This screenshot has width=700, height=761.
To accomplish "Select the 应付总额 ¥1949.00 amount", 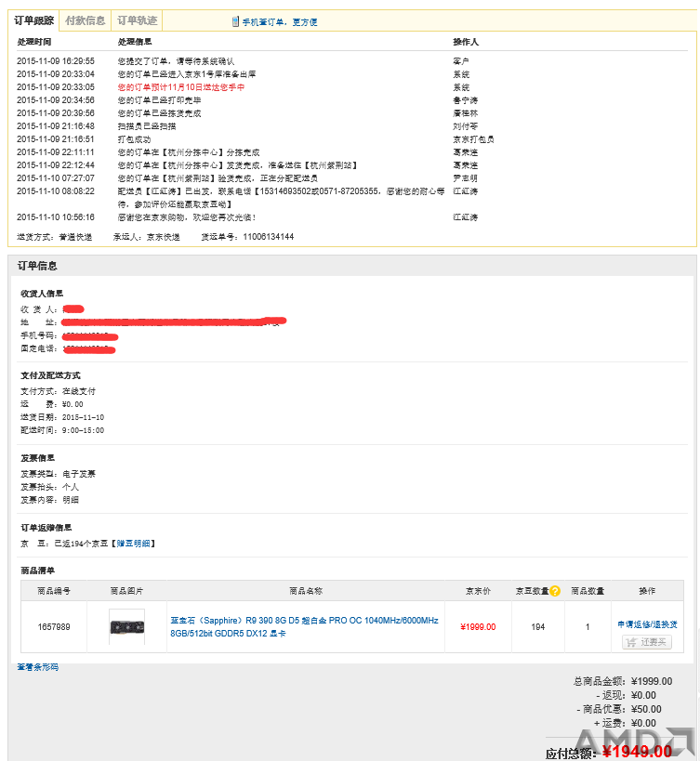I will click(609, 753).
